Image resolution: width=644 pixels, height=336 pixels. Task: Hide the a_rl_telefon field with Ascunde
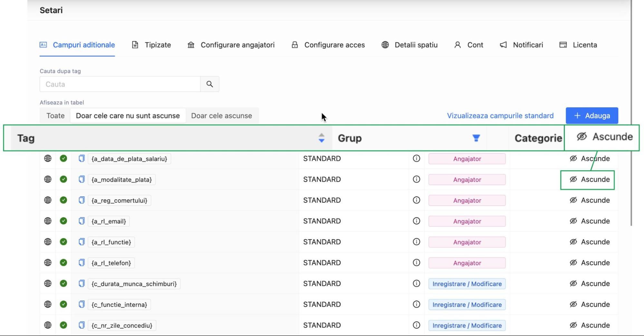pyautogui.click(x=590, y=263)
